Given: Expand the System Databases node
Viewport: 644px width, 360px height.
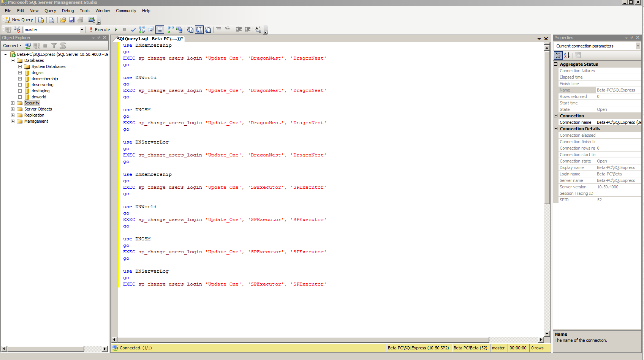Looking at the screenshot, I should click(20, 66).
